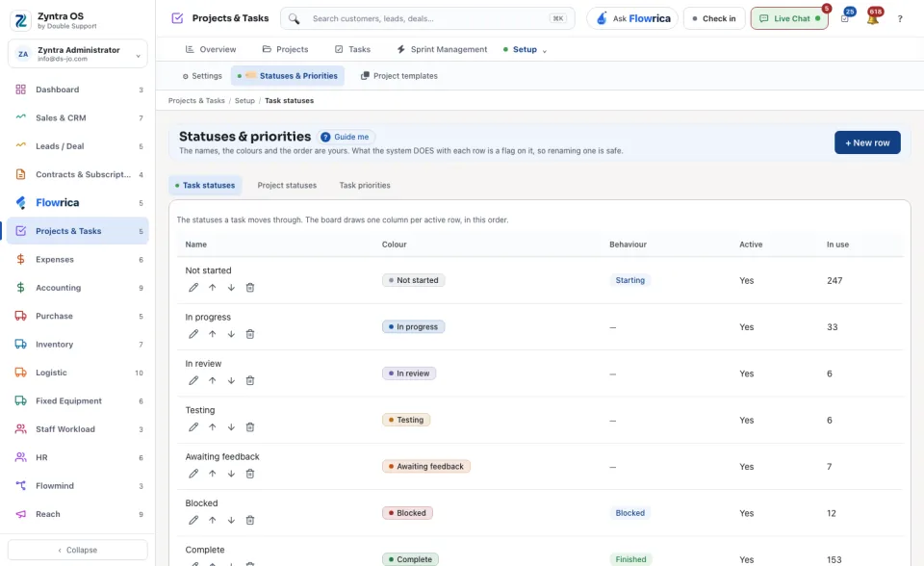The height and width of the screenshot is (566, 924).
Task: Click the search magnifier icon
Action: pyautogui.click(x=295, y=19)
